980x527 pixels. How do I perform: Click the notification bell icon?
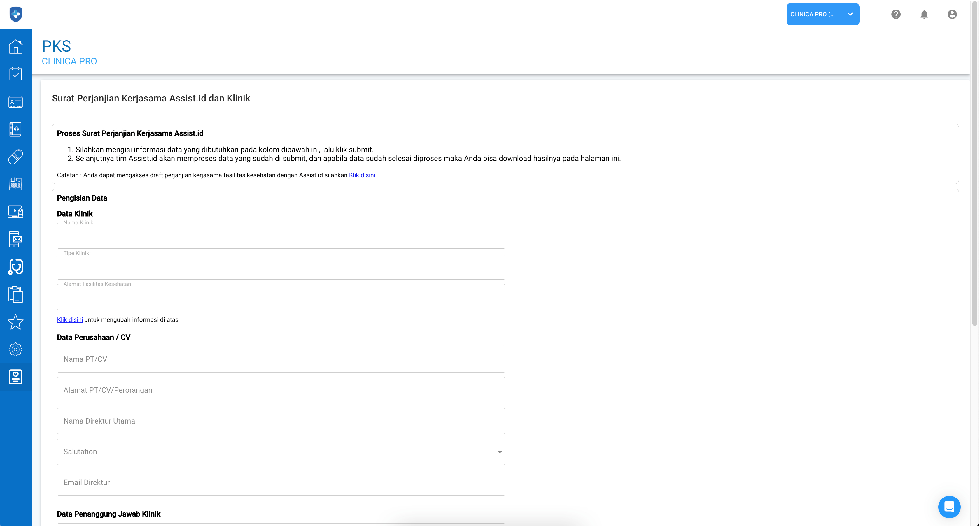pos(924,15)
